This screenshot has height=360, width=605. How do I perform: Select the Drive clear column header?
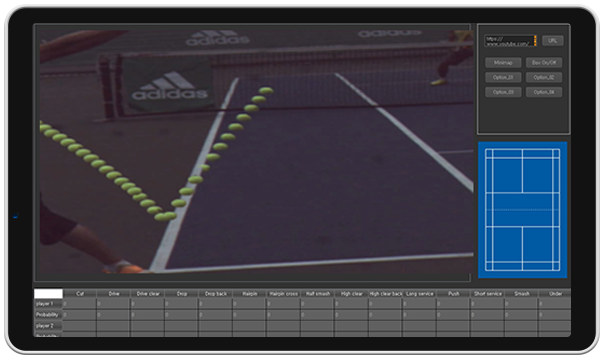(x=148, y=294)
